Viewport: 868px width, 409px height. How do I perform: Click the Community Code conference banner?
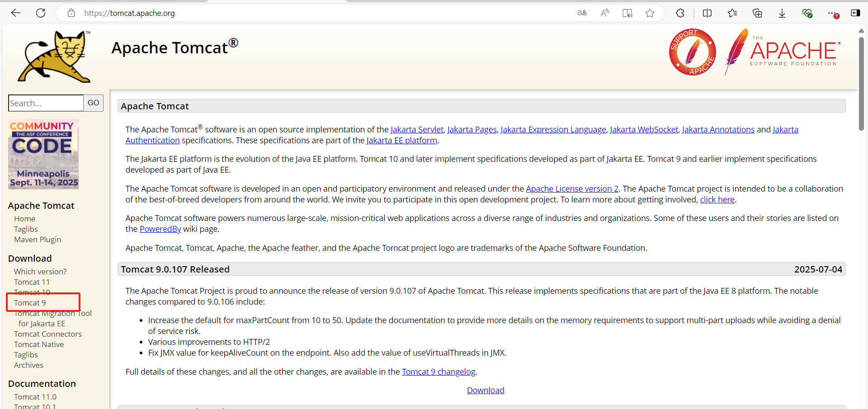click(43, 154)
